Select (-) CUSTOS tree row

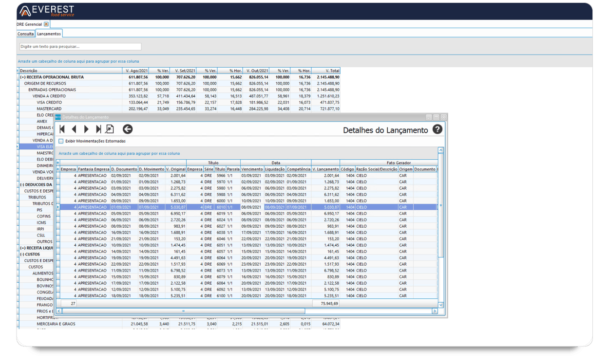click(36, 255)
